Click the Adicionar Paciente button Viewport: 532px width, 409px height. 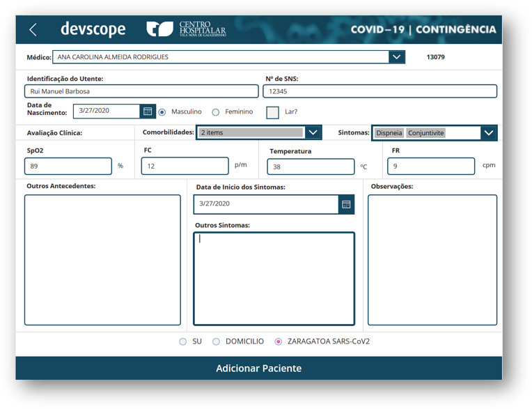coord(259,368)
